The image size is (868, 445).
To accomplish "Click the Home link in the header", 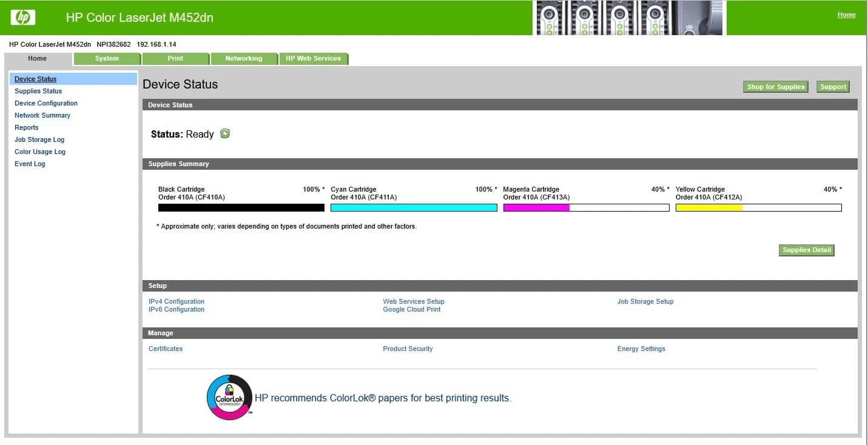I will pyautogui.click(x=846, y=15).
